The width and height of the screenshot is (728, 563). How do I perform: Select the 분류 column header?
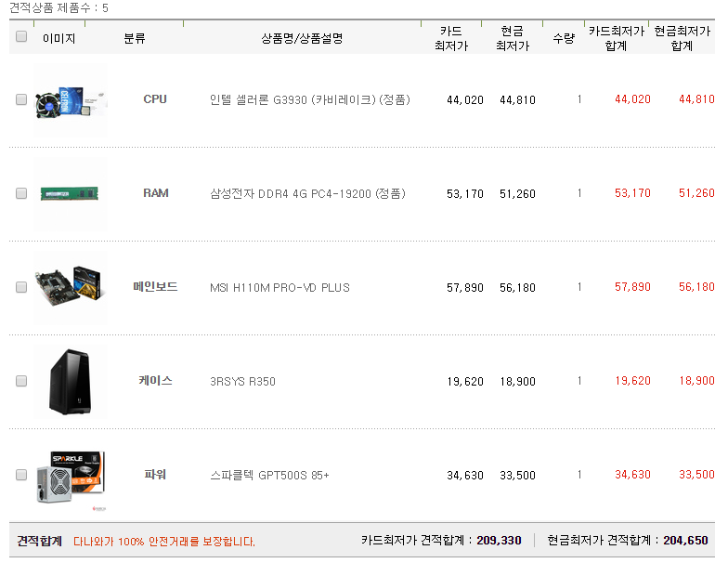(135, 39)
